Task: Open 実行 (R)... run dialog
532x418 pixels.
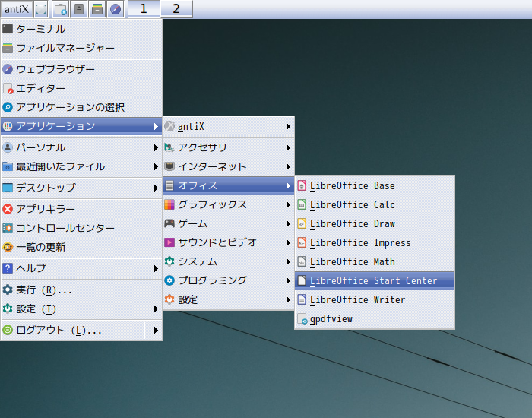Action: 81,290
